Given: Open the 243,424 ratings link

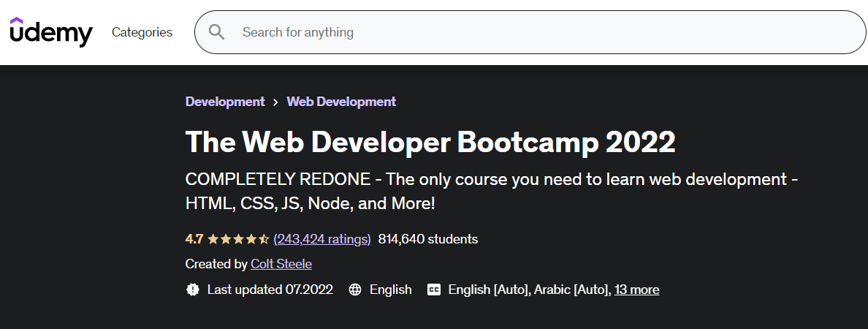Looking at the screenshot, I should [x=322, y=239].
